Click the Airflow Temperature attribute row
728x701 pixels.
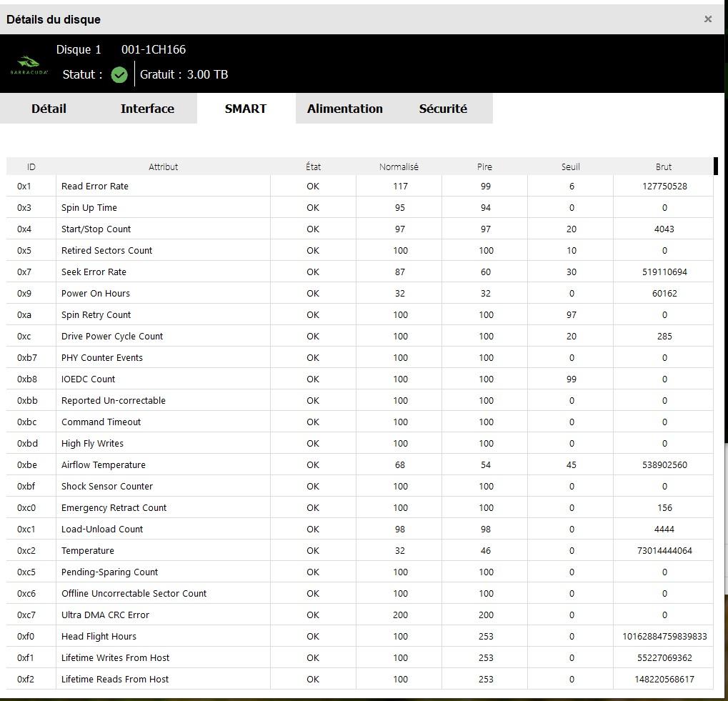click(x=104, y=464)
